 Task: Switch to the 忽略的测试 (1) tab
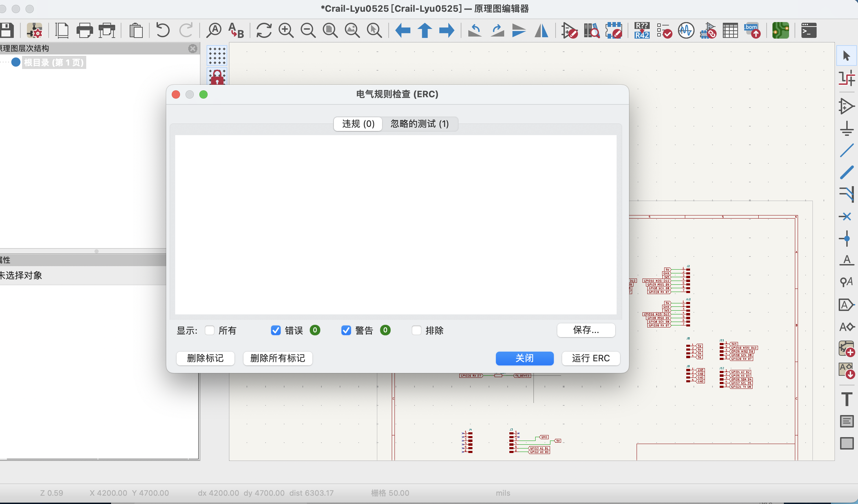tap(420, 124)
